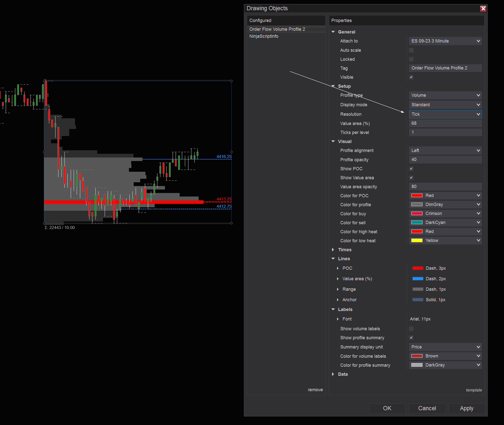The height and width of the screenshot is (425, 504).
Task: Open Color for buy Crimson dropdown
Action: point(445,213)
